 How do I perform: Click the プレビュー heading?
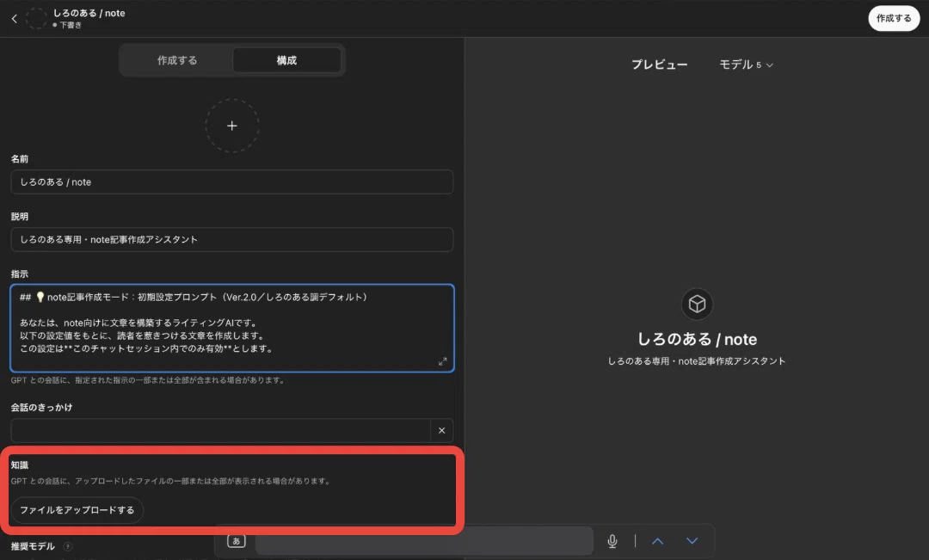coord(660,65)
